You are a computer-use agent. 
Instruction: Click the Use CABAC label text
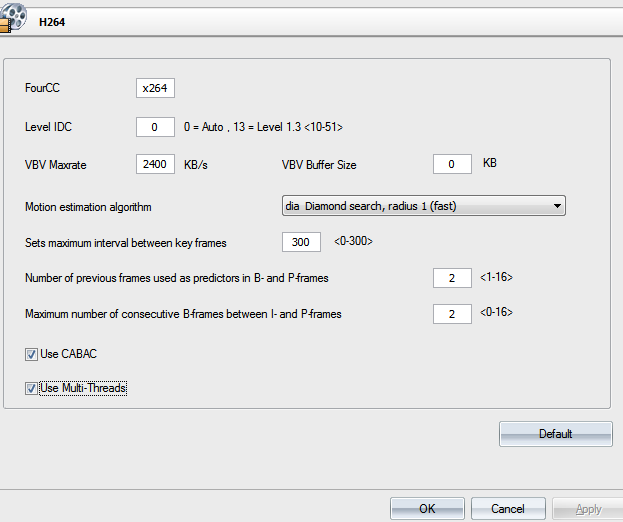pos(68,354)
